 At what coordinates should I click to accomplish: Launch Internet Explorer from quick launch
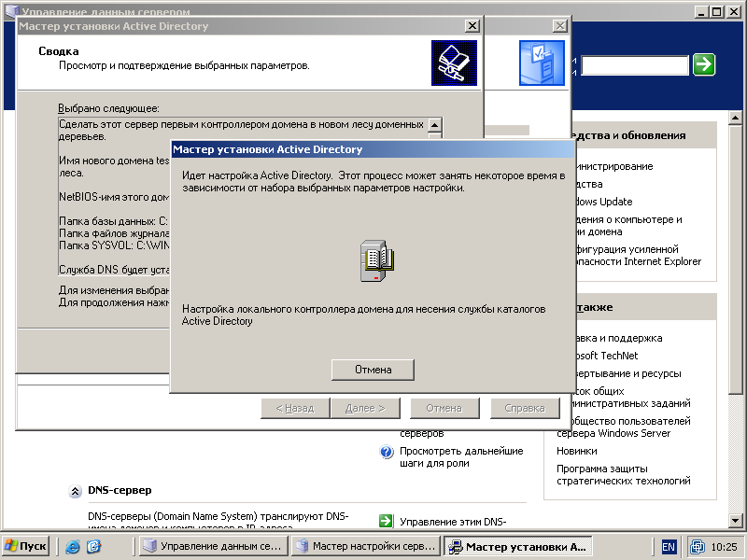[x=73, y=546]
